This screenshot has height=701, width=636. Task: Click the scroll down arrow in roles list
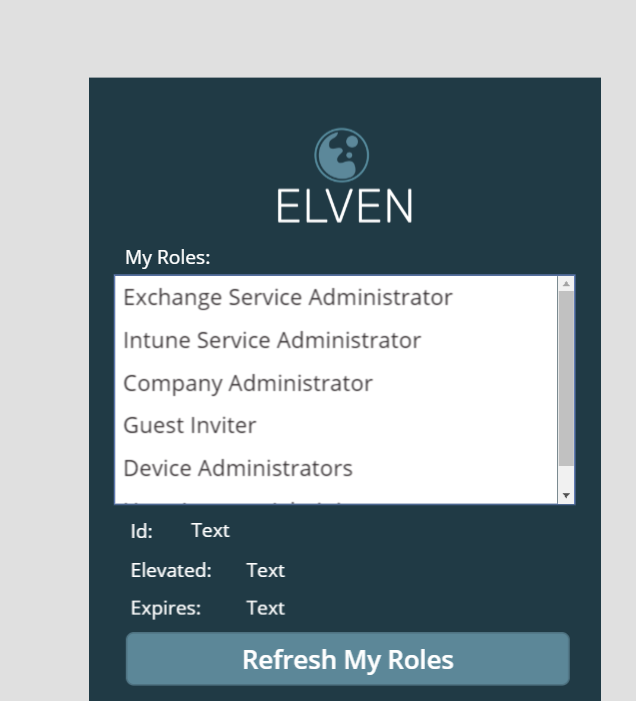tap(566, 495)
